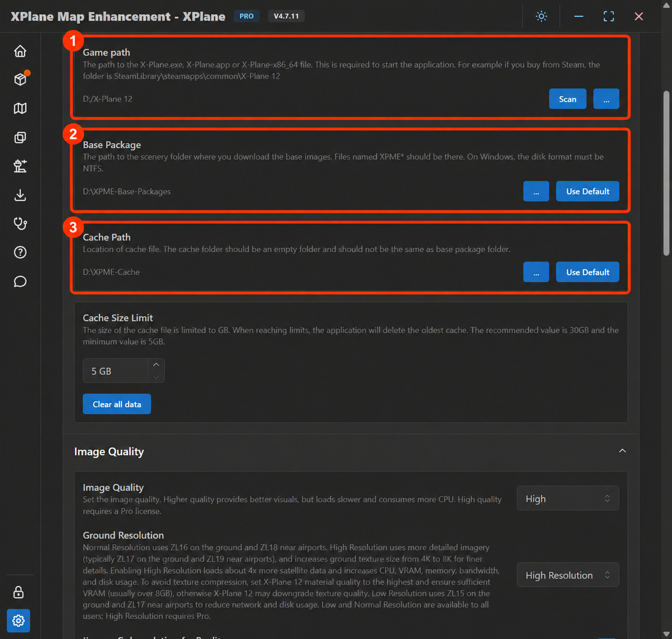
Task: Click the 5 GB cache size input field
Action: click(x=115, y=371)
